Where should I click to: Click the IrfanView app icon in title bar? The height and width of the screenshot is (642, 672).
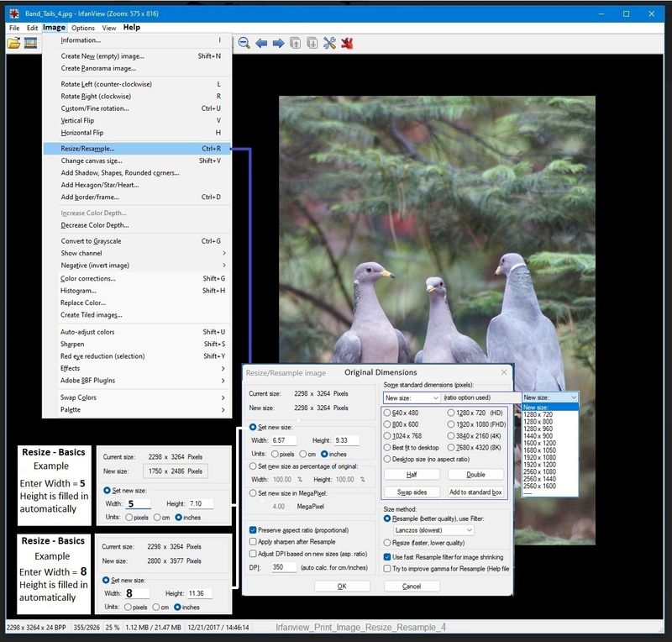14,13
